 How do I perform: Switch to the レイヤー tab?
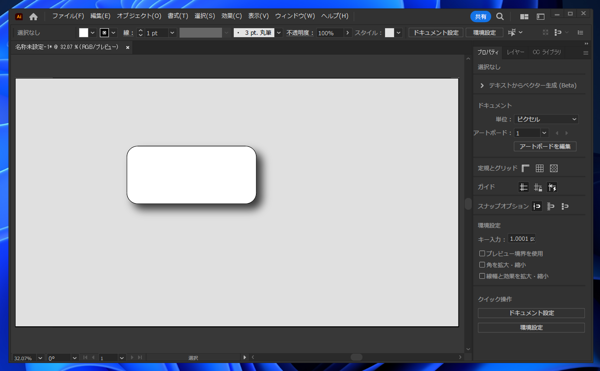515,52
